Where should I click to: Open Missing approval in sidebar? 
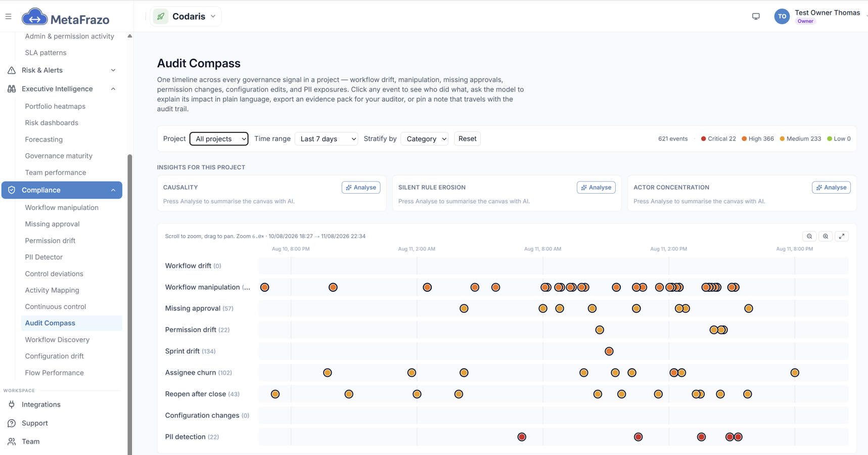point(52,224)
